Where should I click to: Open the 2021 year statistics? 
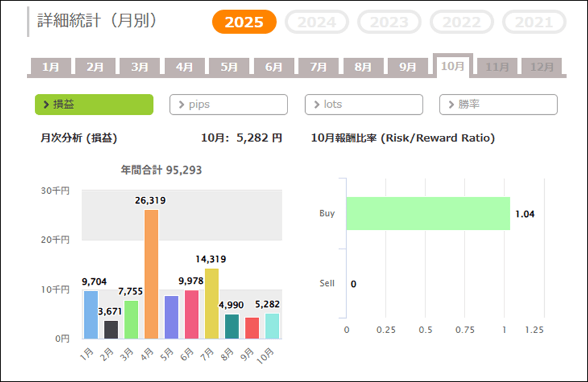(x=534, y=22)
